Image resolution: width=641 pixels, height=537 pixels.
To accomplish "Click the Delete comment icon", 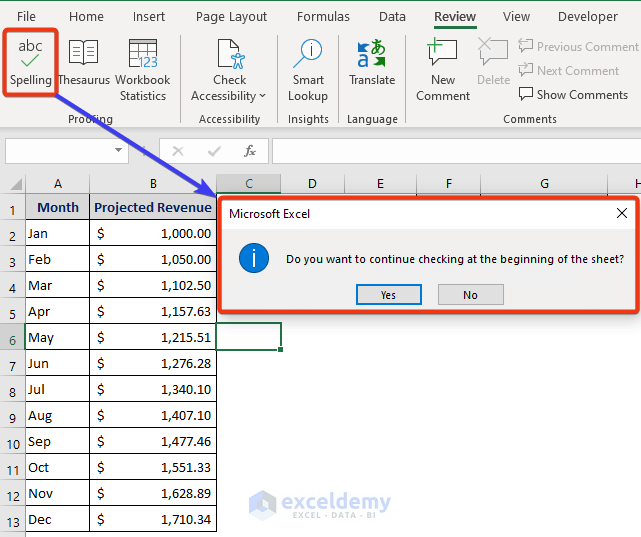I will click(x=493, y=52).
